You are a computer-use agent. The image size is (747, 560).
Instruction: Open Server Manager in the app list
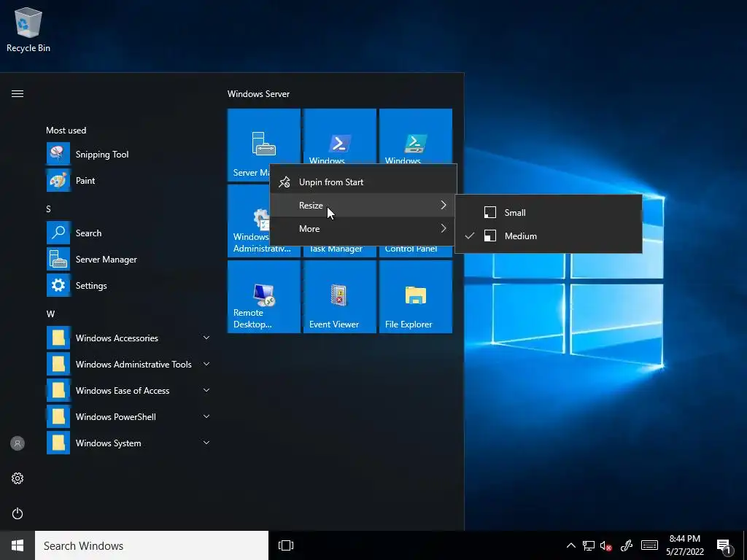[x=128, y=259]
